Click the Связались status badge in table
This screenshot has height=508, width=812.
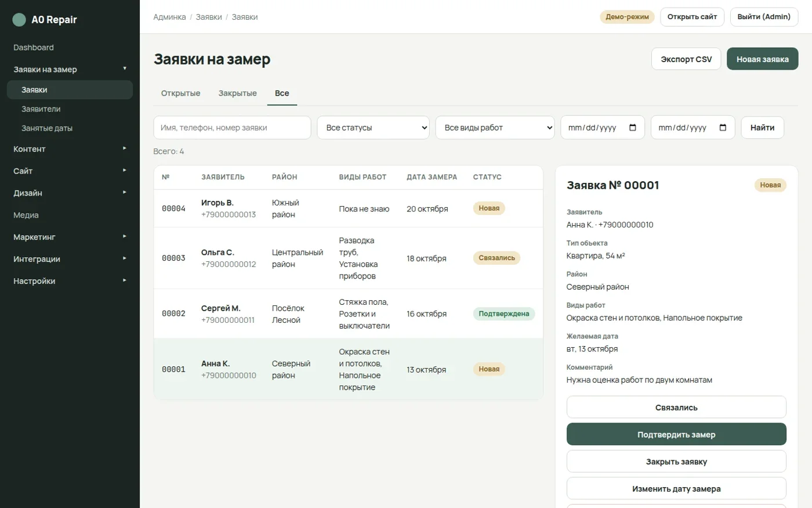point(496,258)
